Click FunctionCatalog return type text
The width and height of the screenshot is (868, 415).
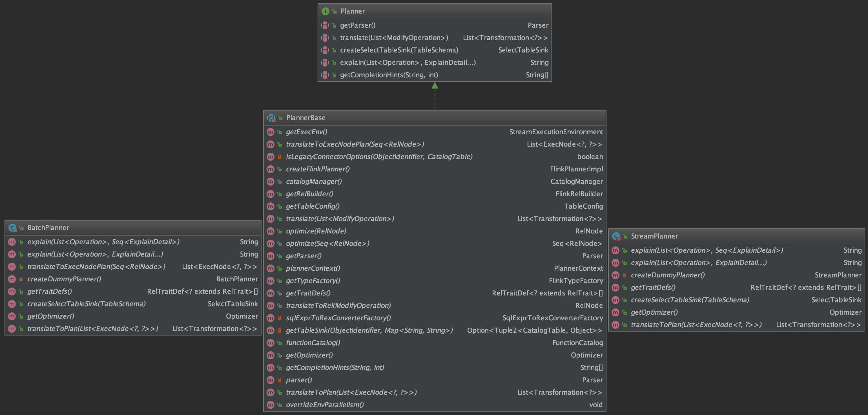[x=577, y=343]
